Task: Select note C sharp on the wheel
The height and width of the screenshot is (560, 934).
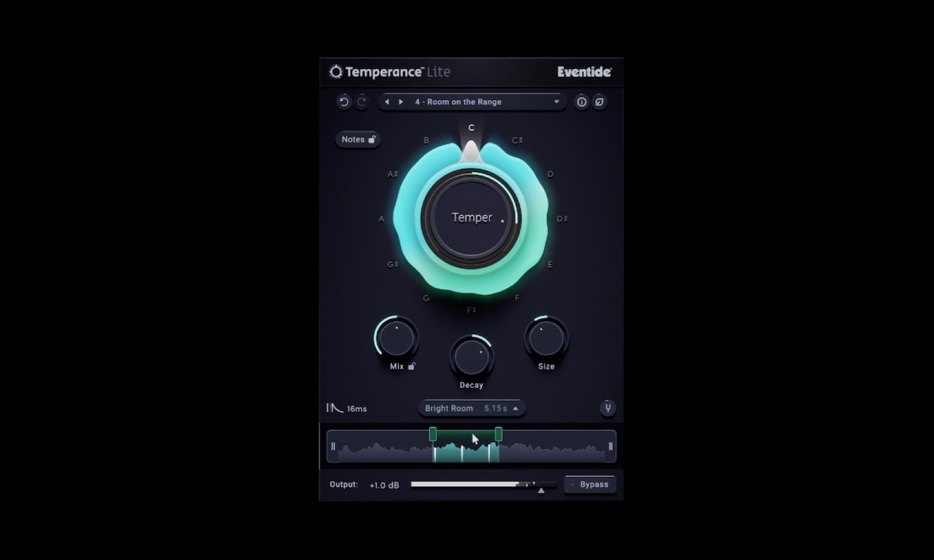Action: click(517, 141)
